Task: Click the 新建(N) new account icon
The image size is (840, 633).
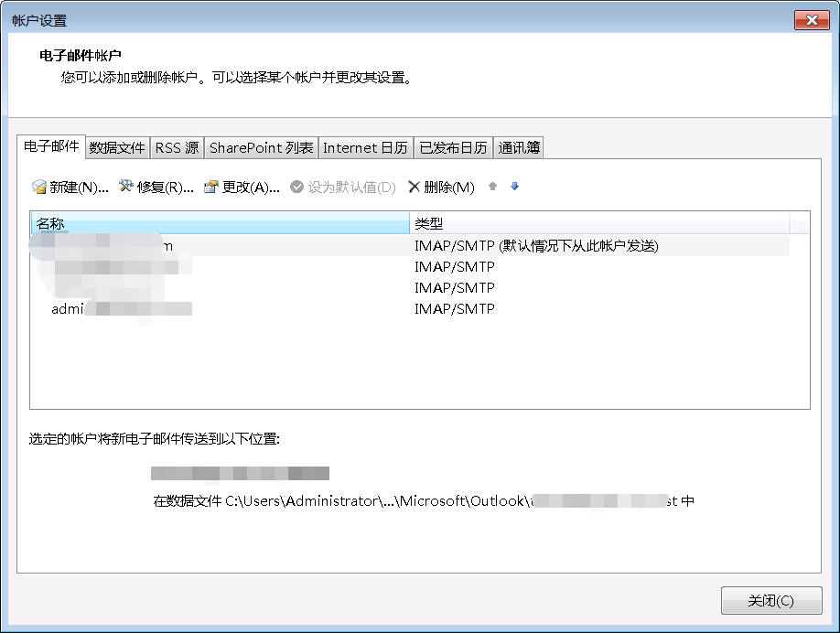Action: (x=39, y=187)
